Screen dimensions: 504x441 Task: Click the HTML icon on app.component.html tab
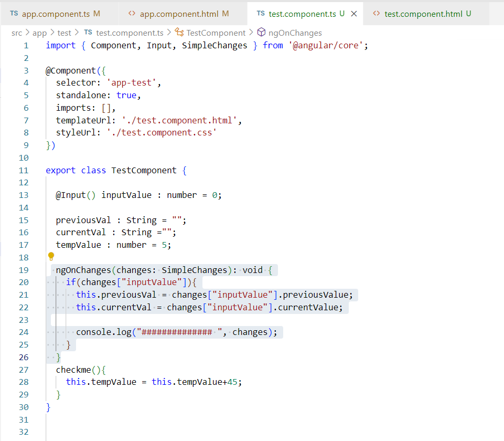point(132,13)
